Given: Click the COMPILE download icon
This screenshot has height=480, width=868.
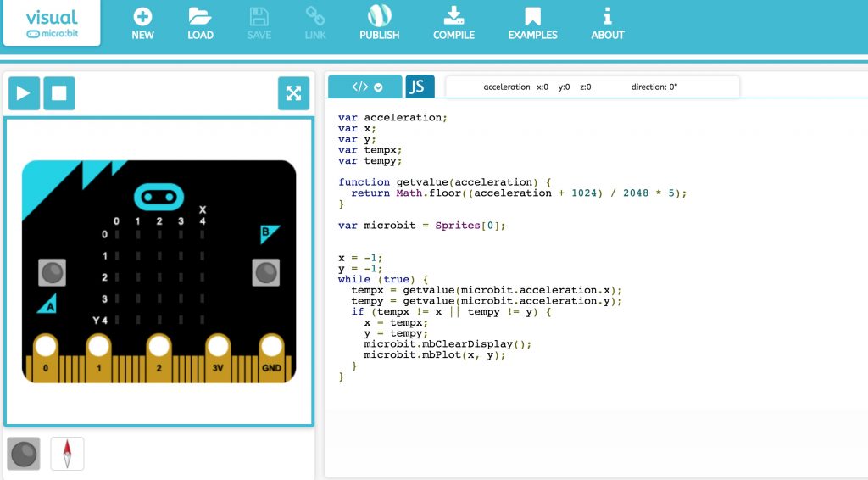Looking at the screenshot, I should [x=453, y=17].
